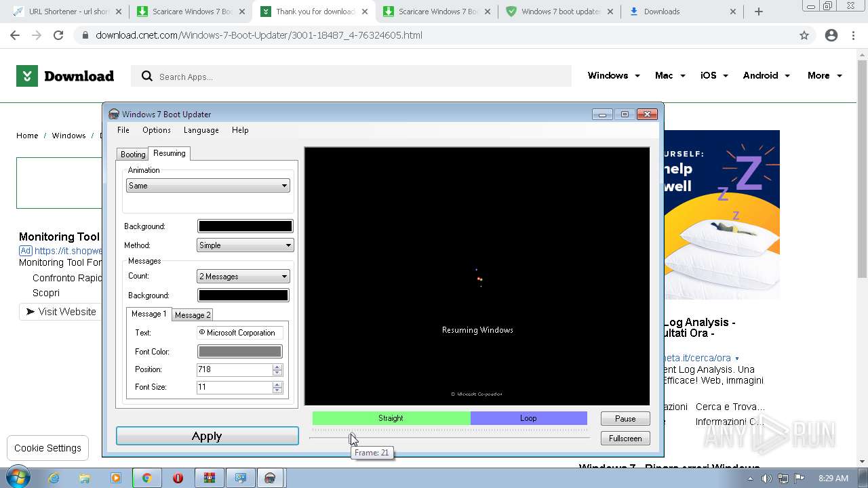
Task: Open Chrome three-dot menu
Action: (x=853, y=35)
